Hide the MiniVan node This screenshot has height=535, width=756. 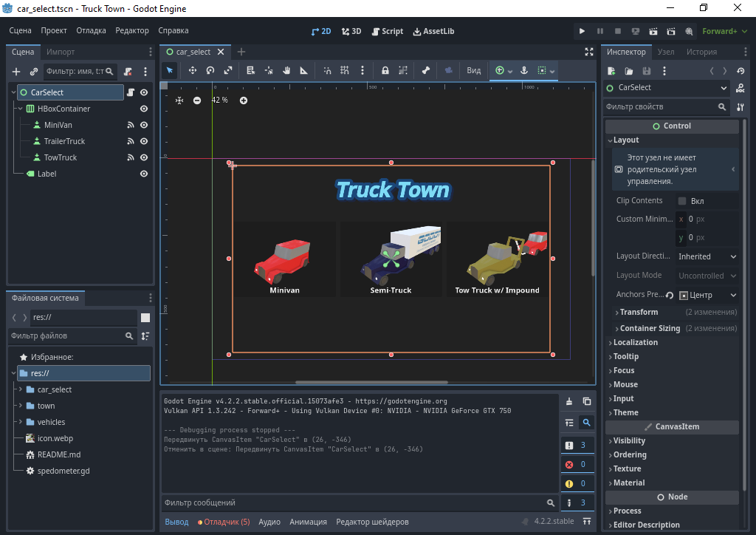144,125
